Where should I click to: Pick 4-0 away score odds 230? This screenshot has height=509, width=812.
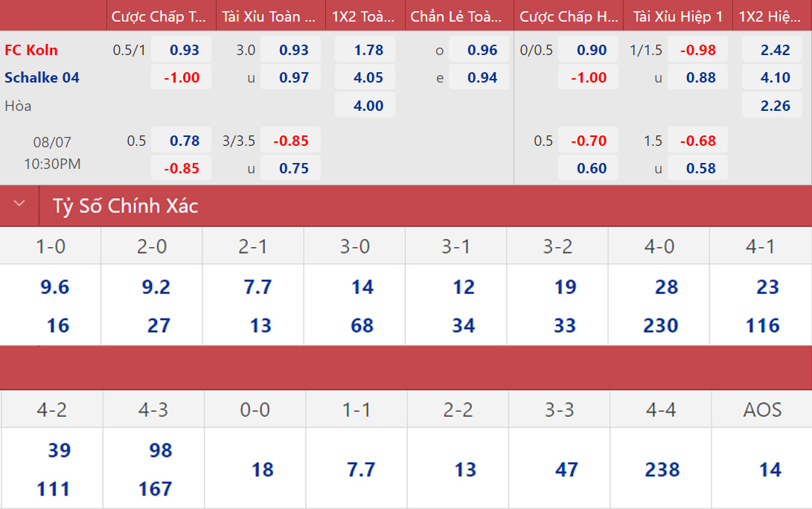(660, 325)
